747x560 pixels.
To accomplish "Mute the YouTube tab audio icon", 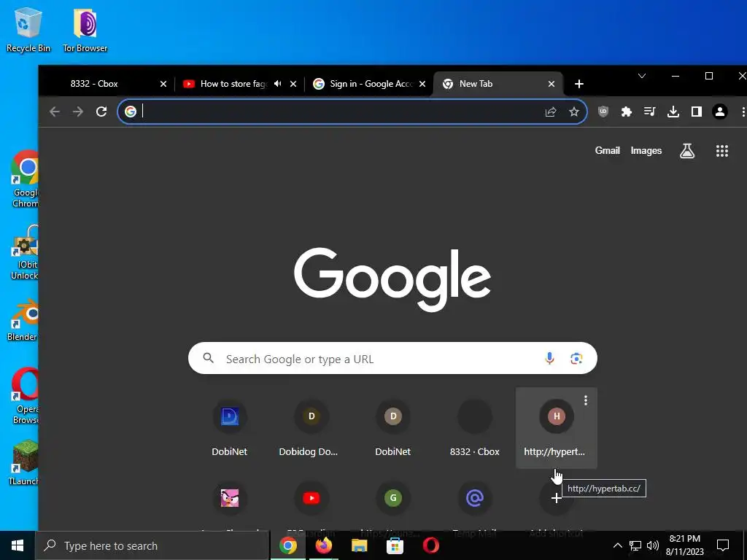I will tap(278, 84).
